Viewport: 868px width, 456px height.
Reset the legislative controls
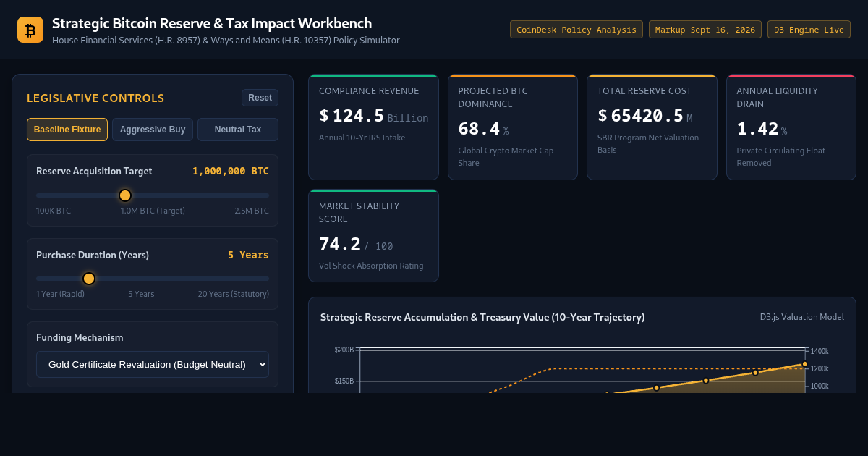point(260,98)
